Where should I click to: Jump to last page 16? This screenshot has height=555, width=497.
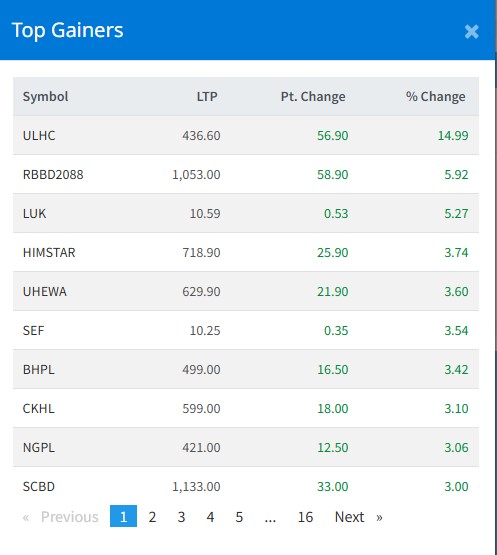(x=305, y=517)
